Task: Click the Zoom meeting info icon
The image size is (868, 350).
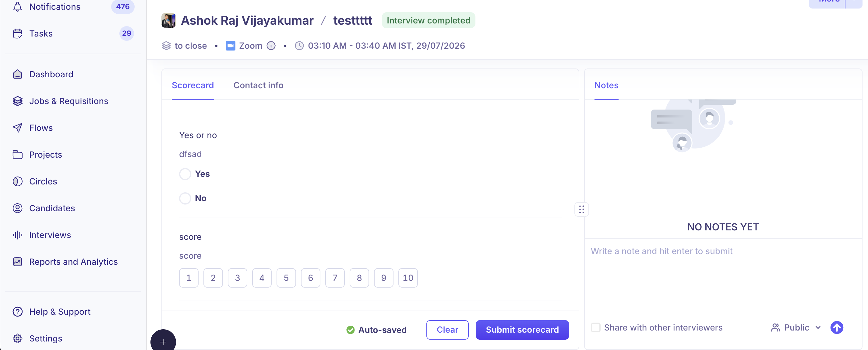Action: [271, 45]
